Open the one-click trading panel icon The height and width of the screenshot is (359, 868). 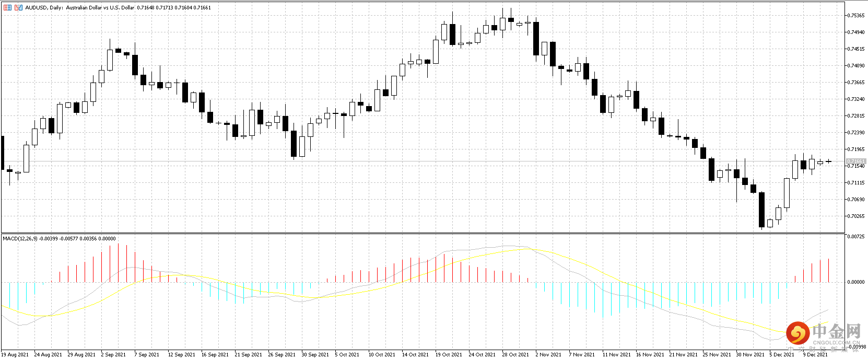point(7,7)
